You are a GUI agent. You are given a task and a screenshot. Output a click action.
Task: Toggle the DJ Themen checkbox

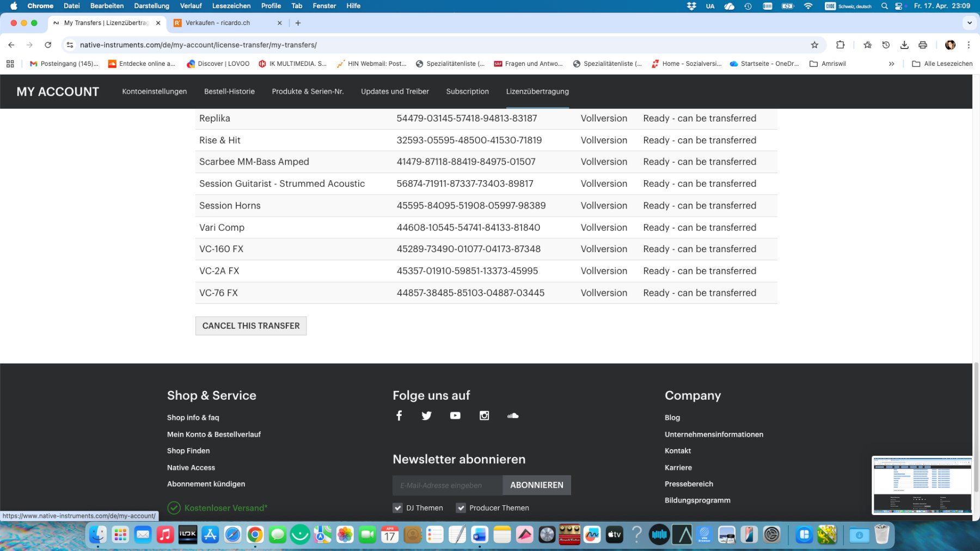pos(397,508)
